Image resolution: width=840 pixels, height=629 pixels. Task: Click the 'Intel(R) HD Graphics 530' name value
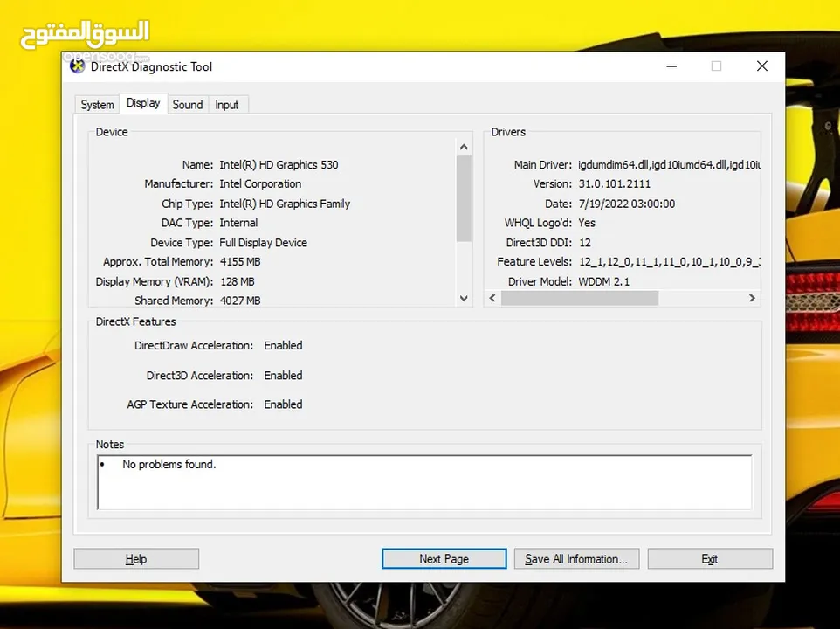click(x=279, y=165)
